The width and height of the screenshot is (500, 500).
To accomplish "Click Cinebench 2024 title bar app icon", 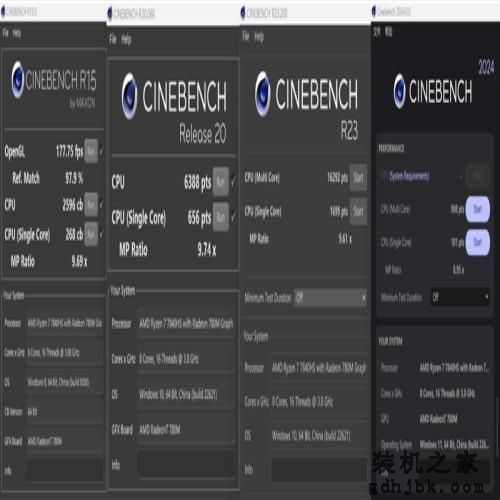I will [x=374, y=11].
